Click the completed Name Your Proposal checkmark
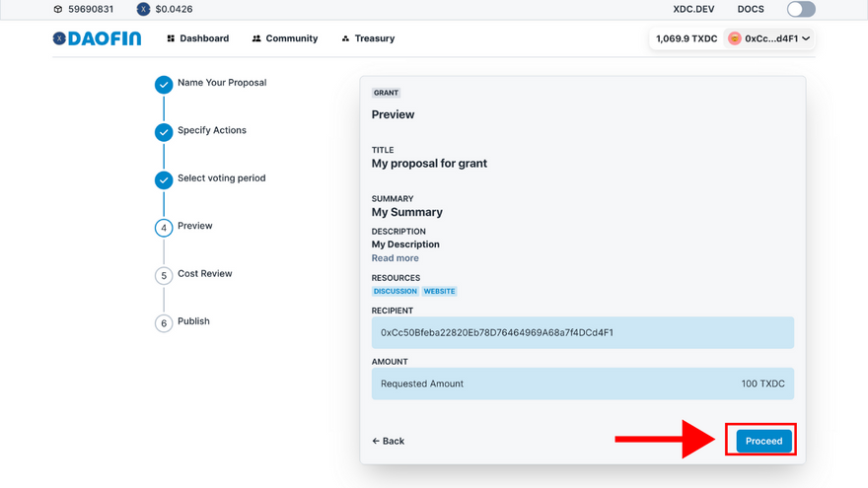 point(164,85)
